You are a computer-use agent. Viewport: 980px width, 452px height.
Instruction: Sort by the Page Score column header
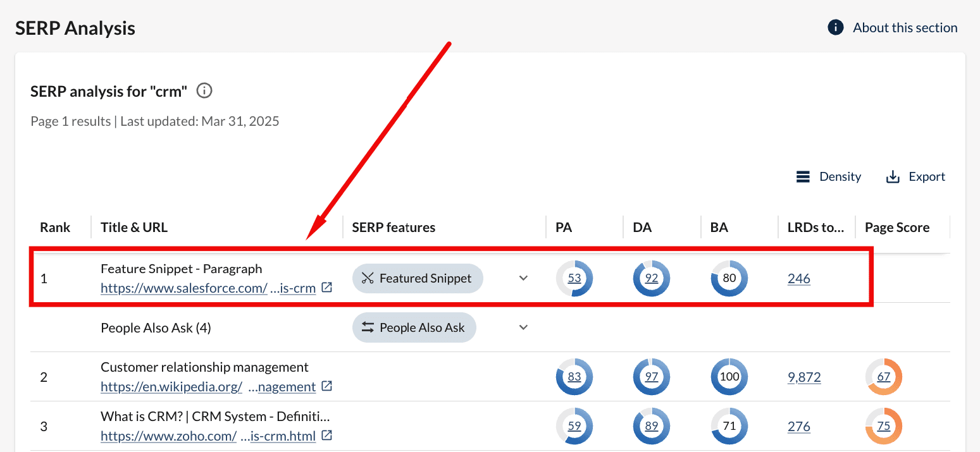pyautogui.click(x=896, y=228)
